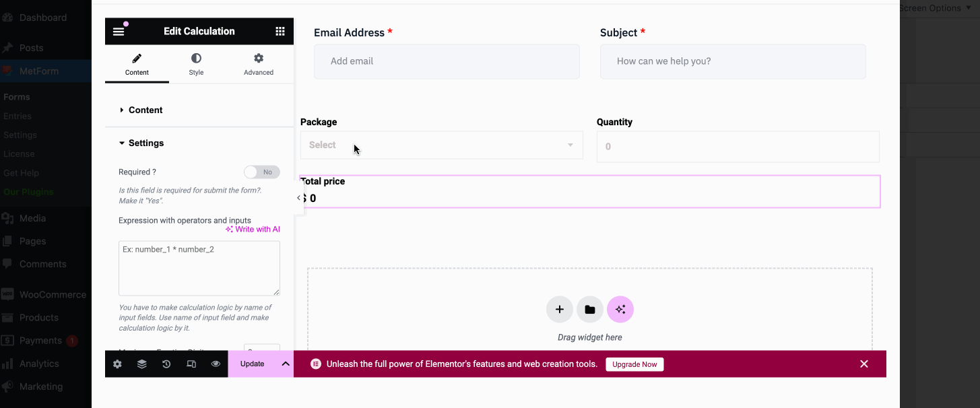Open templates with the folder icon
Image resolution: width=980 pixels, height=408 pixels.
[590, 309]
